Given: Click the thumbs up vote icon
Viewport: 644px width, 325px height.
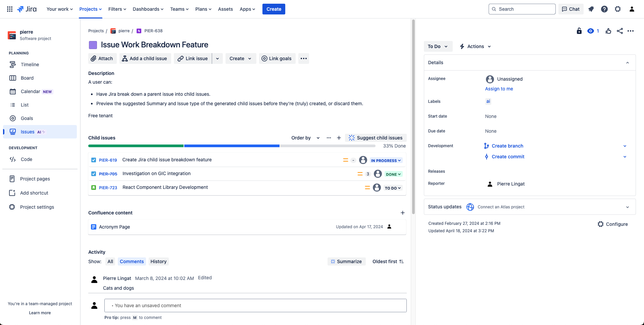Looking at the screenshot, I should point(608,31).
